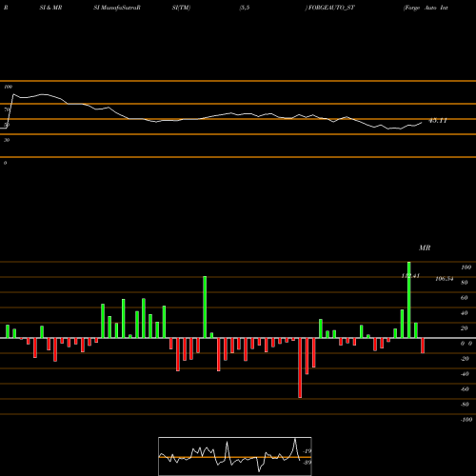Click the MR axis label 60
Screen dimensions: 476x476
coord(465,298)
